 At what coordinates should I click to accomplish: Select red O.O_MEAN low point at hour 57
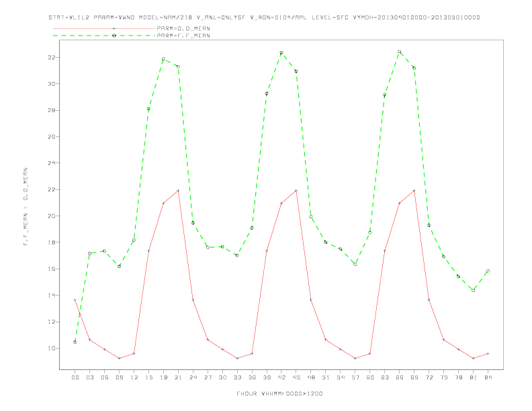[x=355, y=358]
